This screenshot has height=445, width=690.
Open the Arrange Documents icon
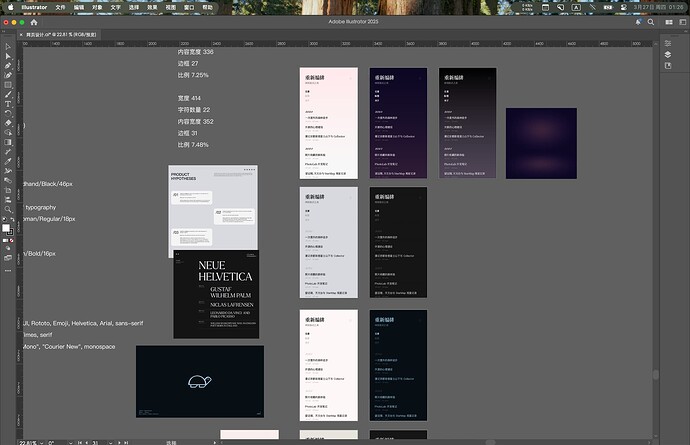click(669, 22)
